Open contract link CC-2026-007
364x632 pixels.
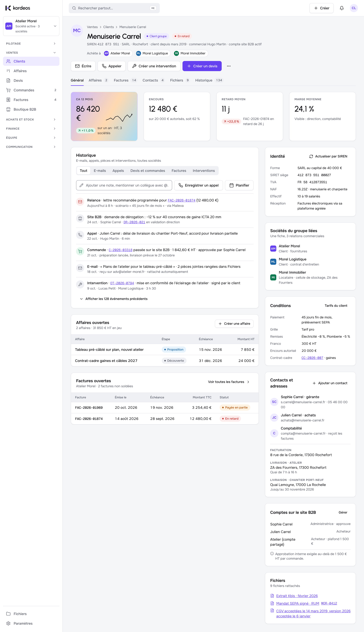pyautogui.click(x=312, y=358)
